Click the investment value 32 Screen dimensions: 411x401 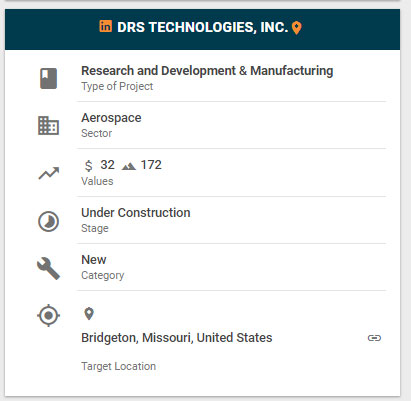107,165
